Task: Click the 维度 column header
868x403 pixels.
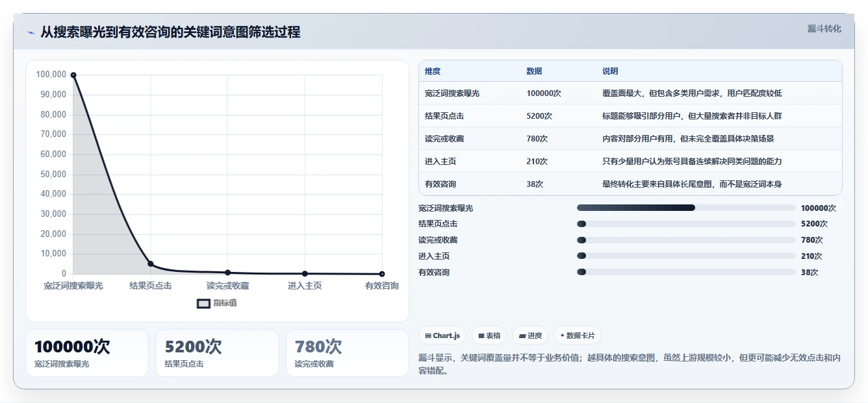Action: [433, 71]
